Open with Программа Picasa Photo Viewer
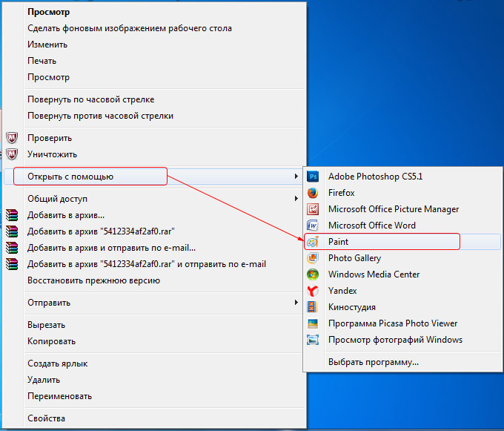This screenshot has width=504, height=431. [393, 323]
